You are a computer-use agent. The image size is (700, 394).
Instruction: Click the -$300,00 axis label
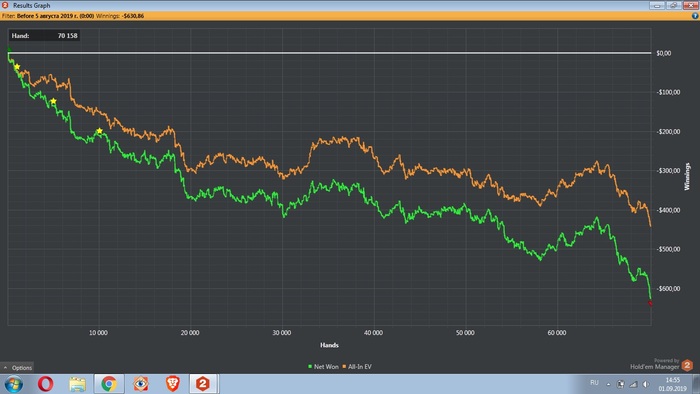tap(668, 171)
